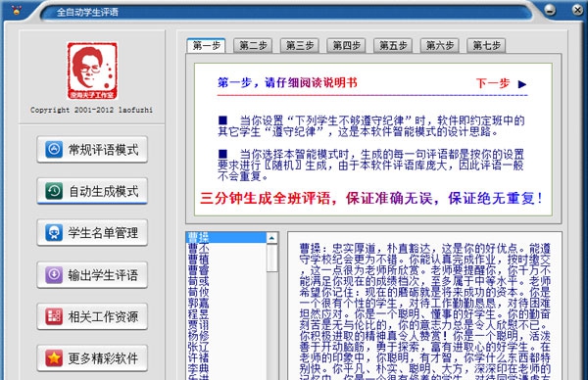Image resolution: width=588 pixels, height=380 pixels.
Task: Open 相关工作资源 via its red grid icon
Action: pos(54,316)
